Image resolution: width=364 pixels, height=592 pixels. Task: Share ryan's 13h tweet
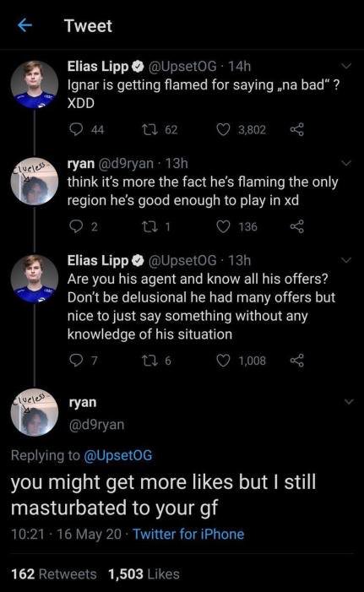[296, 226]
